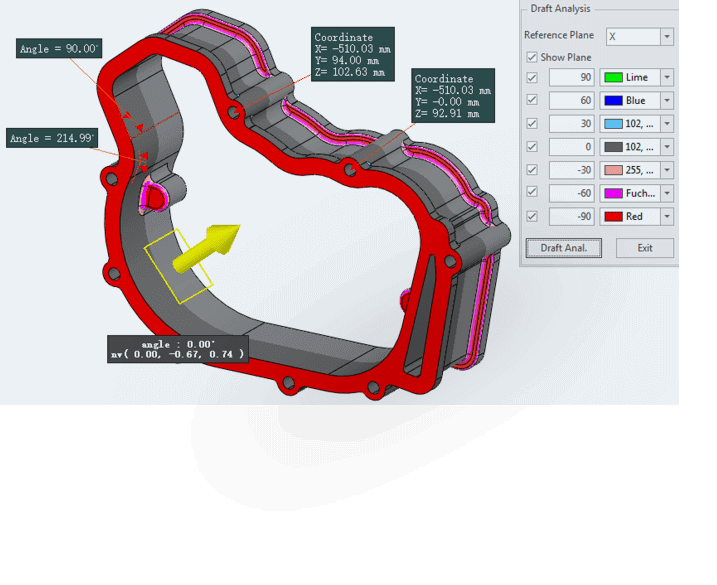
Task: Click the yellow direction arrow on the model
Action: (x=208, y=247)
